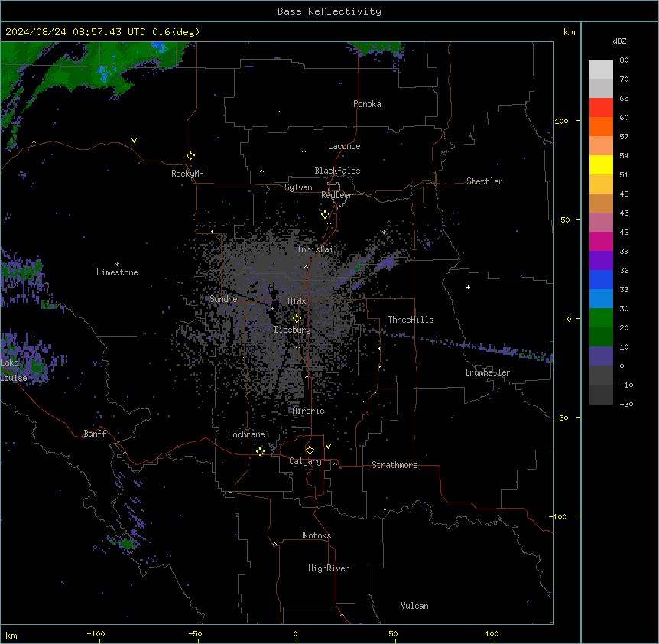Viewport: 659px width, 644px height.
Task: Select the yellow 54 dBZ legend swatch
Action: (x=601, y=164)
